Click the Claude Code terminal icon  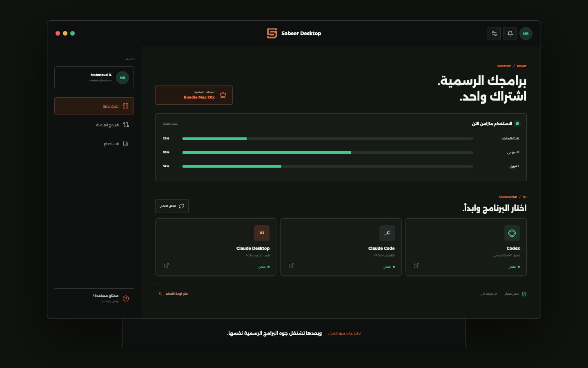pyautogui.click(x=387, y=233)
